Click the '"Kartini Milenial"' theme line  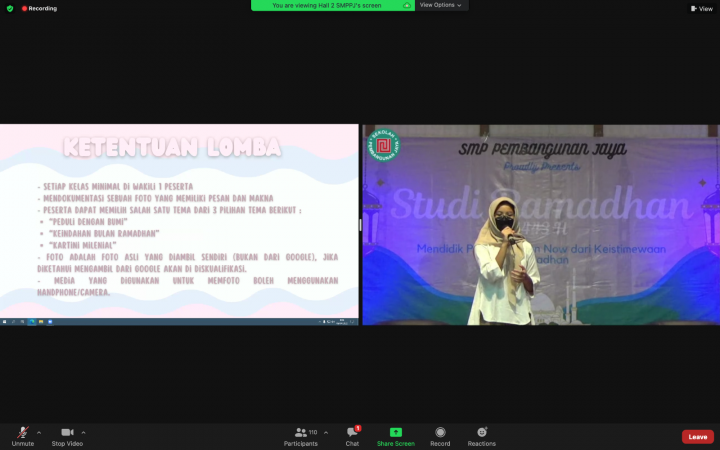pyautogui.click(x=83, y=245)
